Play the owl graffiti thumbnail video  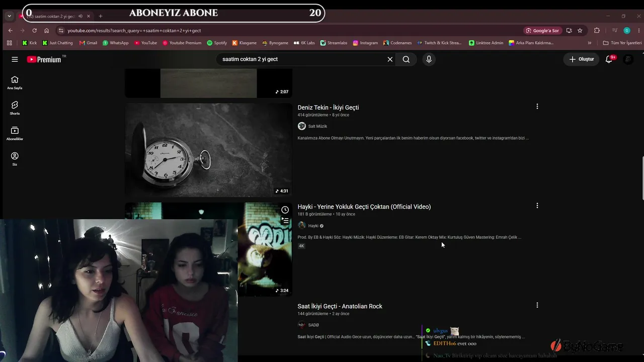(x=265, y=249)
